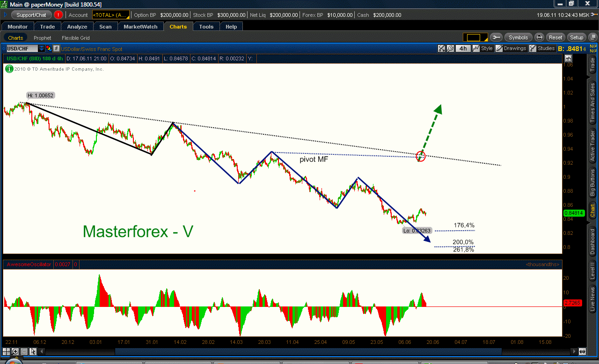Click the Forex BP $10,000.00 value
The height and width of the screenshot is (364, 599).
point(339,15)
